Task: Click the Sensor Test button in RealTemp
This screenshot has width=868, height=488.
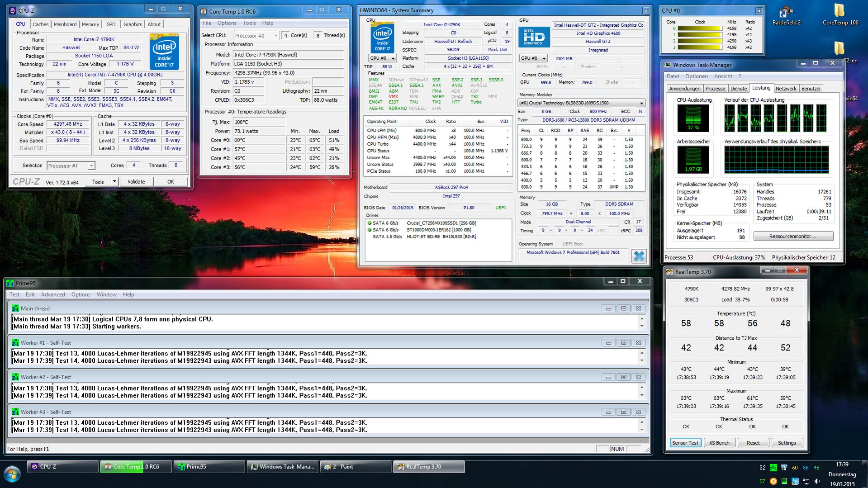Action: point(685,443)
